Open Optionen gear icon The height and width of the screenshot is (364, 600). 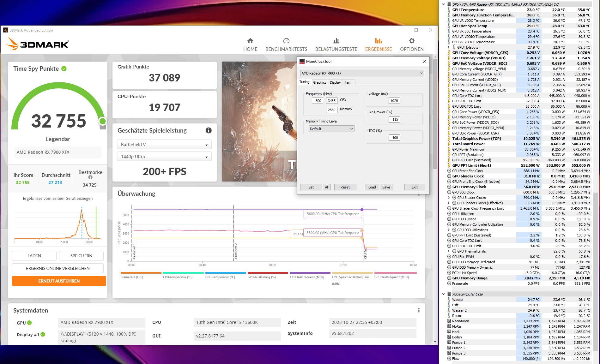coord(411,41)
